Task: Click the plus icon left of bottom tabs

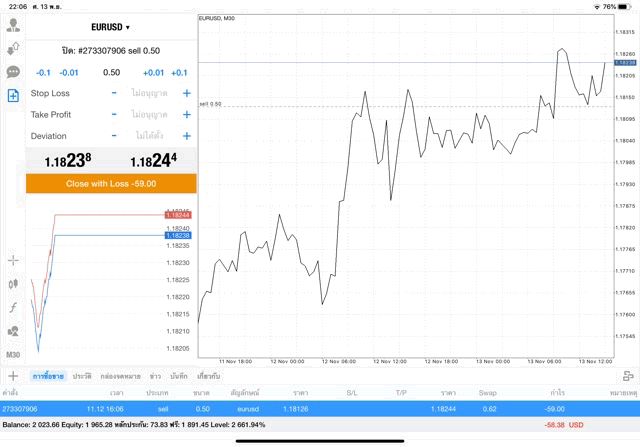Action: [x=13, y=376]
